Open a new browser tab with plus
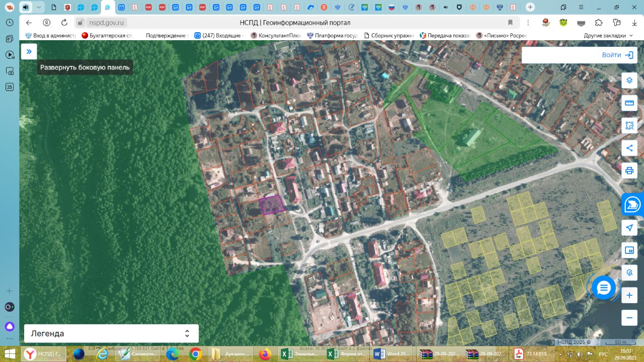 point(530,7)
